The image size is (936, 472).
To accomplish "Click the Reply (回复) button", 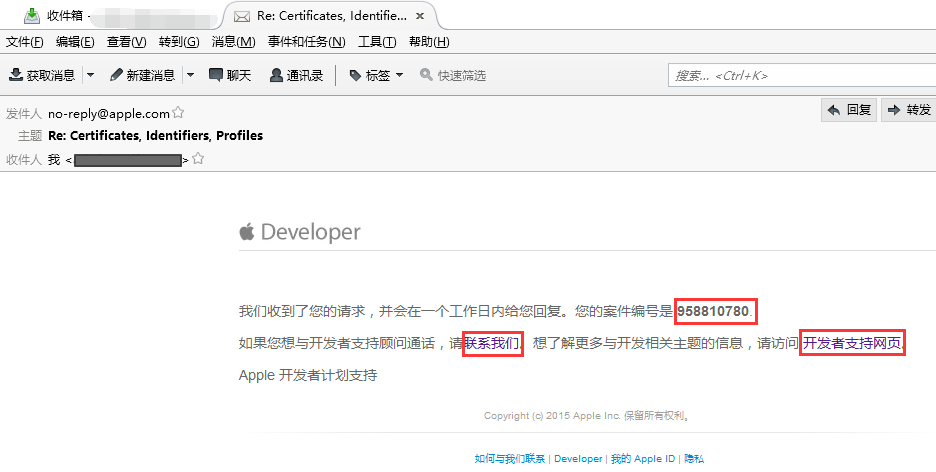I will click(x=849, y=110).
